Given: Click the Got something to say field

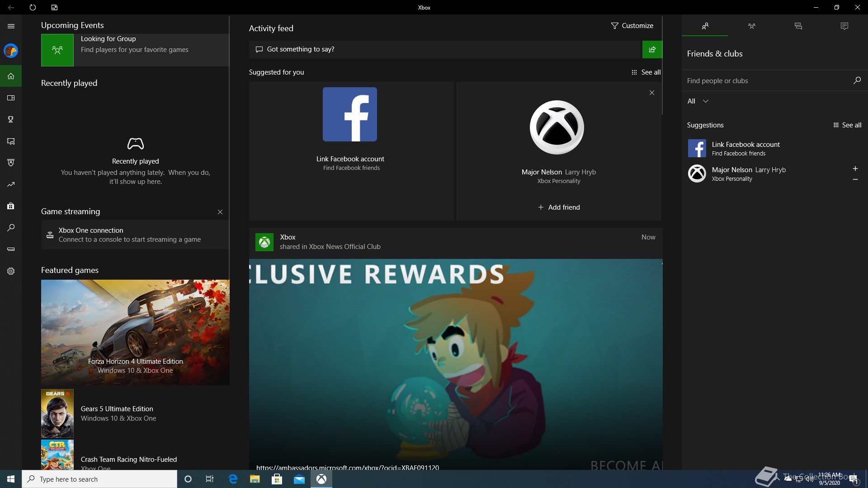Looking at the screenshot, I should tap(445, 49).
